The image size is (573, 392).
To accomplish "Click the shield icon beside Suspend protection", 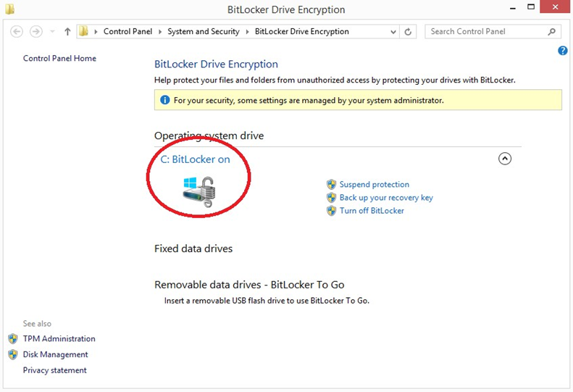I will tap(332, 185).
